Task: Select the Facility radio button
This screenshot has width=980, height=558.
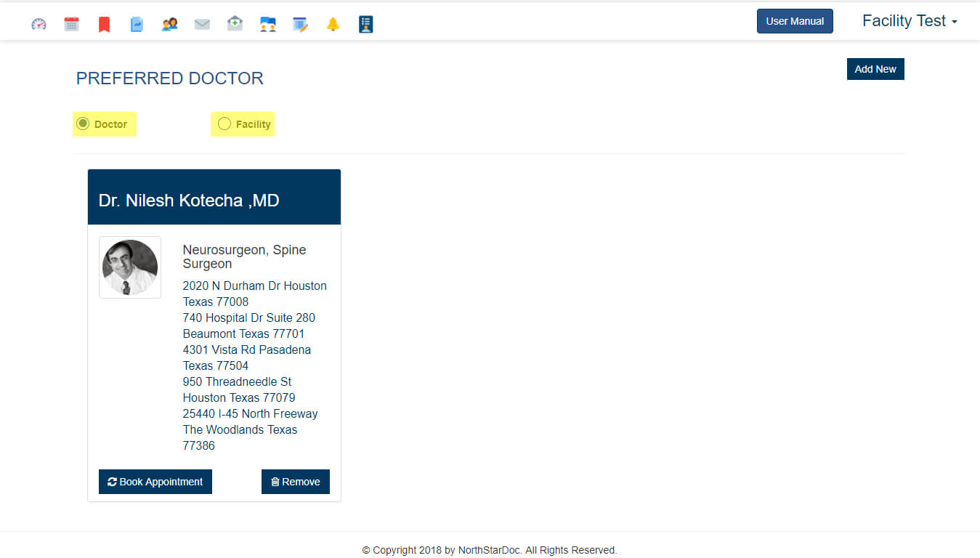Action: coord(224,124)
